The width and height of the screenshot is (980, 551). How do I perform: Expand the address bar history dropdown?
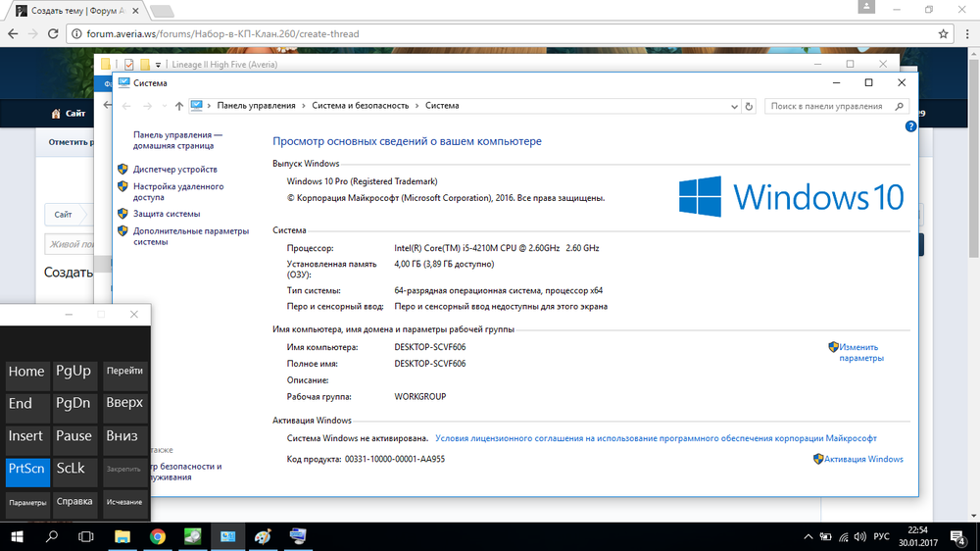pos(733,106)
